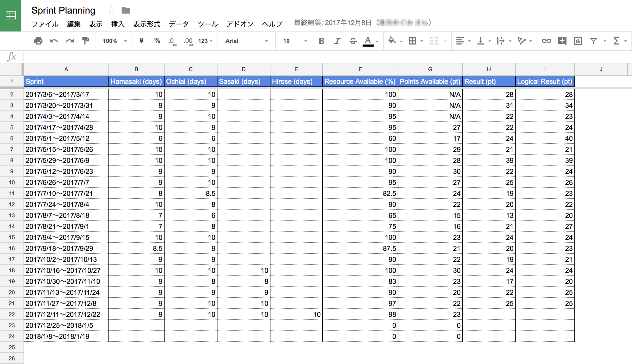Viewport: 632px width, 364px height.
Task: Select the Sprint header cell A1
Action: (x=66, y=81)
